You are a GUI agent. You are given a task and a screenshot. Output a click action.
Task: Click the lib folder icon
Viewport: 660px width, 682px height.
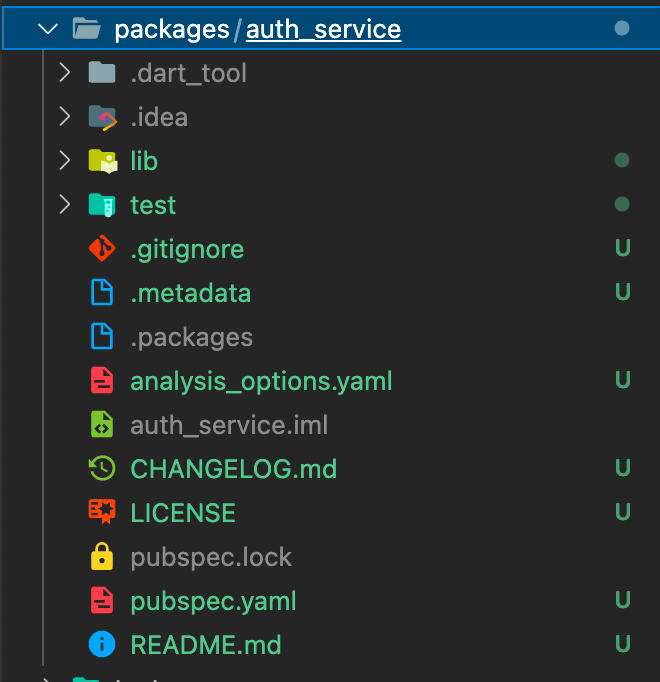102,161
